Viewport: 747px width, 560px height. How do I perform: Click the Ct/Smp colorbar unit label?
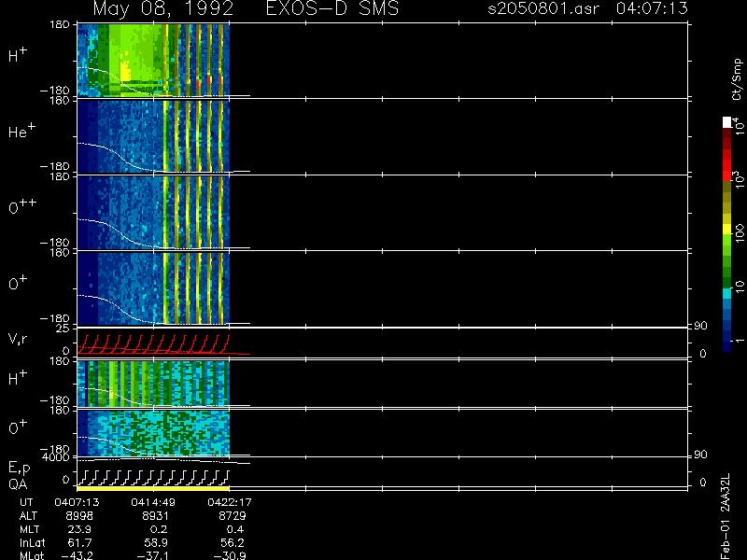click(x=738, y=79)
